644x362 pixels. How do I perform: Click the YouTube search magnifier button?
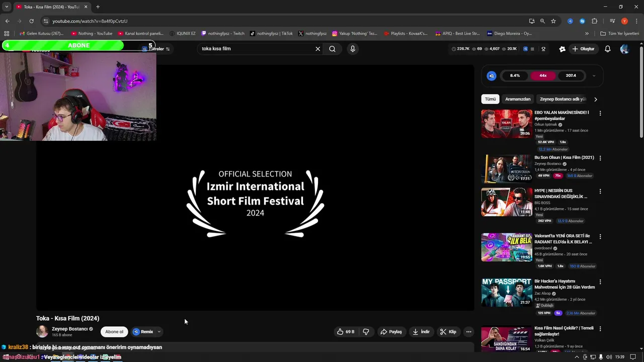(332, 49)
